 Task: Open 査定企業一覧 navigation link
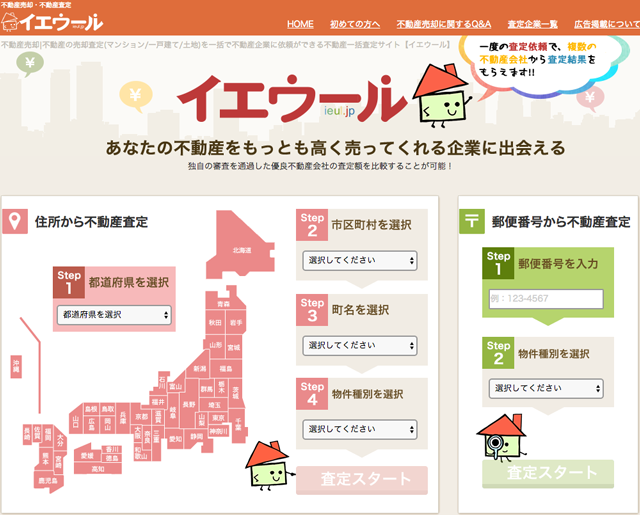coord(532,24)
